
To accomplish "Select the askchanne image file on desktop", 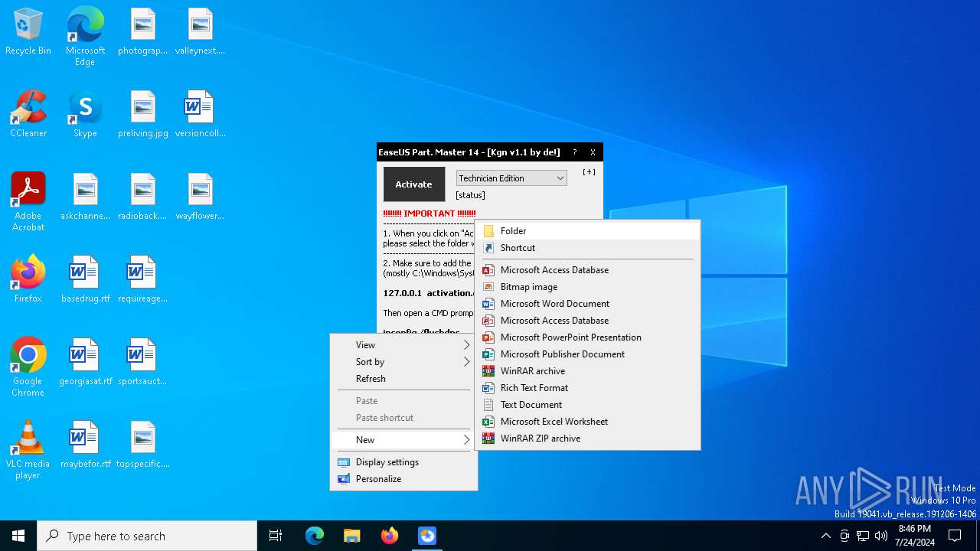I will (85, 197).
